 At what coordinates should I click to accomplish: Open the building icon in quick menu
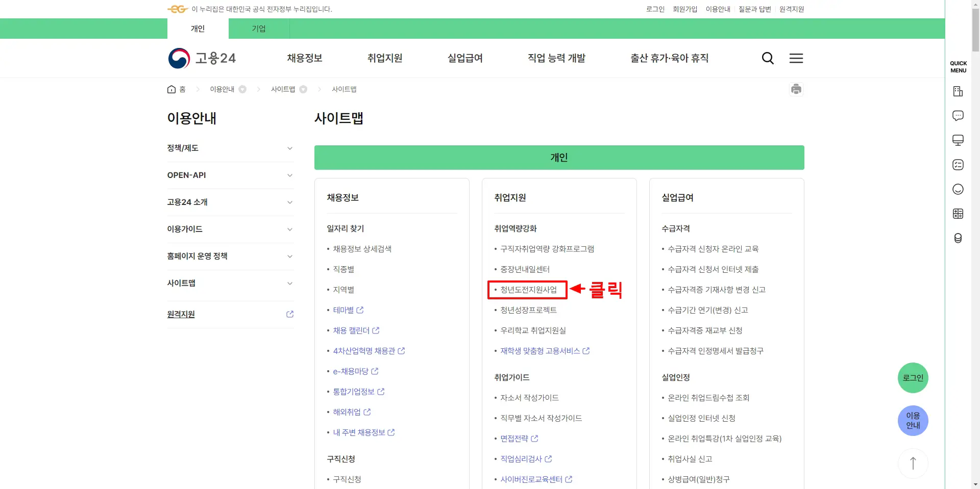tap(958, 91)
